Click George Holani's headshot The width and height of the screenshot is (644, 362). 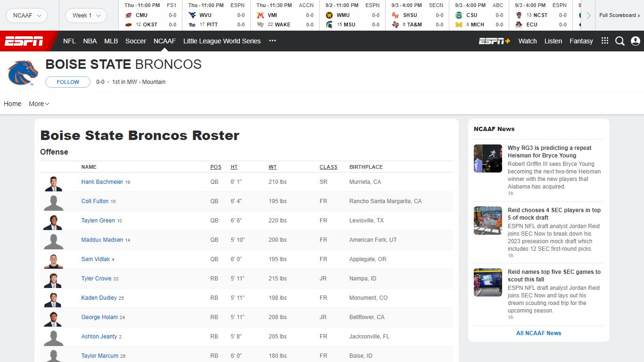coord(53,318)
